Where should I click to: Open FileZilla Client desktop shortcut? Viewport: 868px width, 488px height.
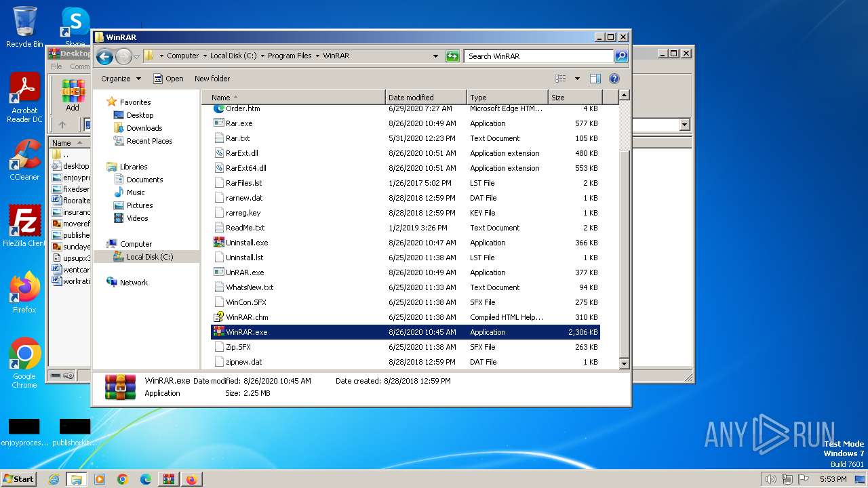(x=24, y=226)
